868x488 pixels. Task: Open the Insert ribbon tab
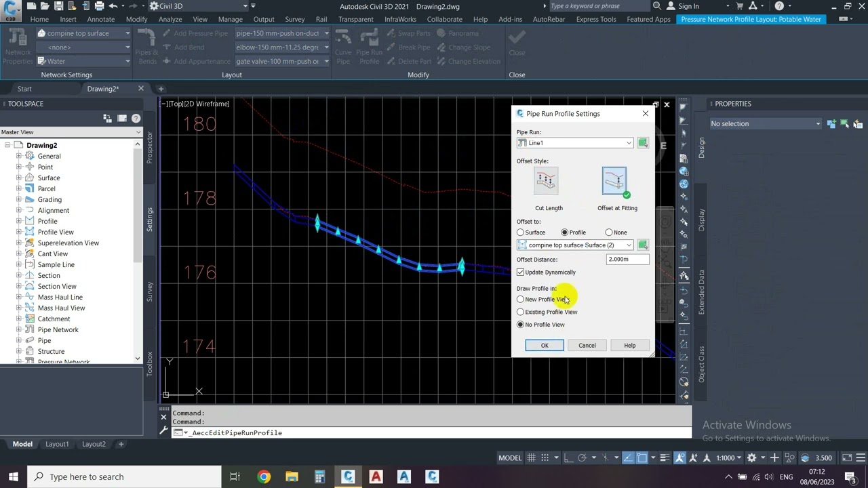[x=68, y=19]
